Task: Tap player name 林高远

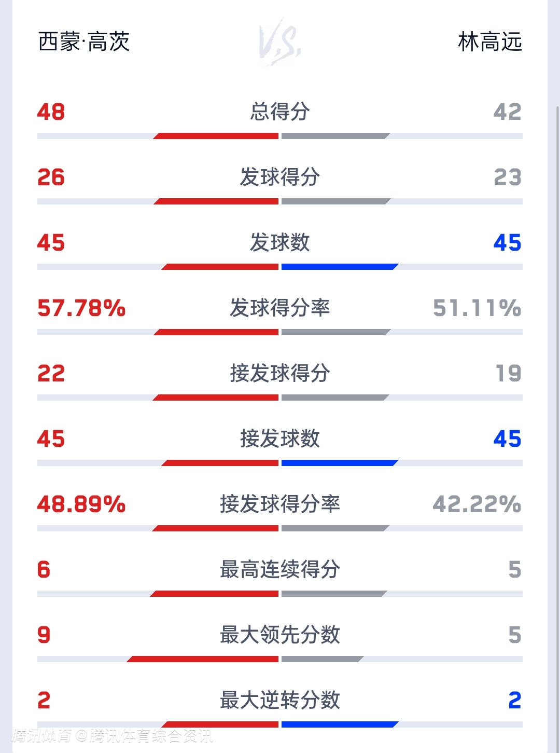Action: tap(489, 42)
